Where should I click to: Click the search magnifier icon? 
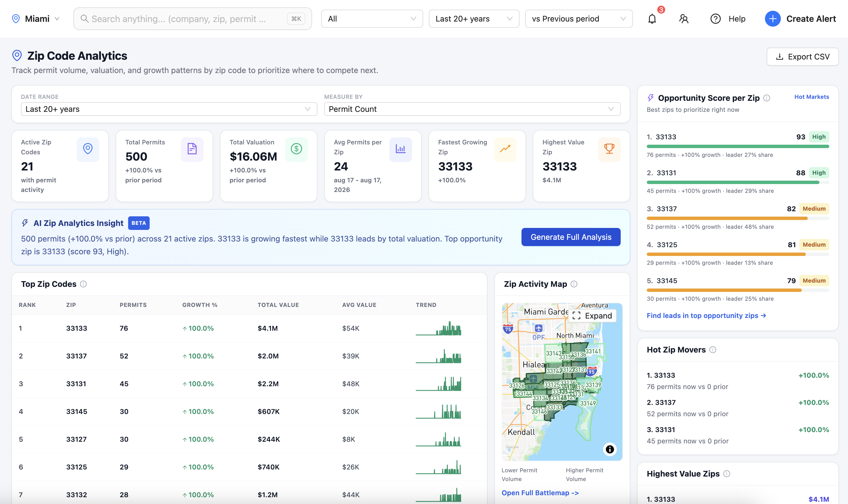tap(84, 19)
